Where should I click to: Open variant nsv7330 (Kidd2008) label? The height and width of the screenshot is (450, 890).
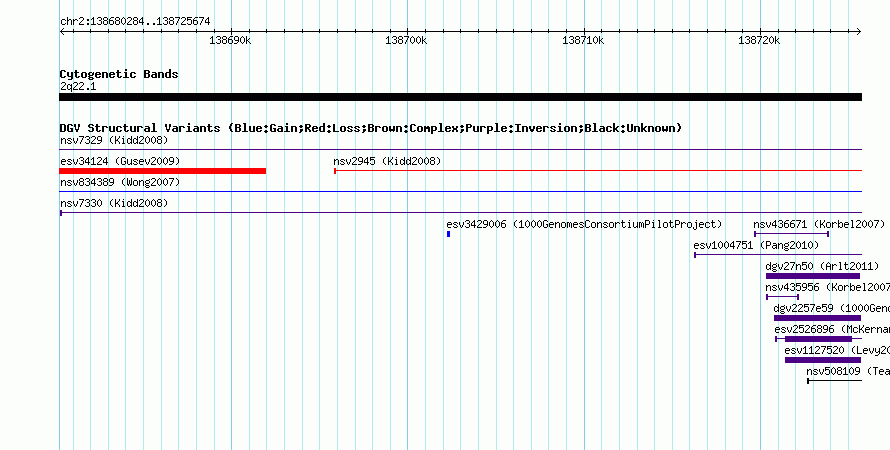114,203
